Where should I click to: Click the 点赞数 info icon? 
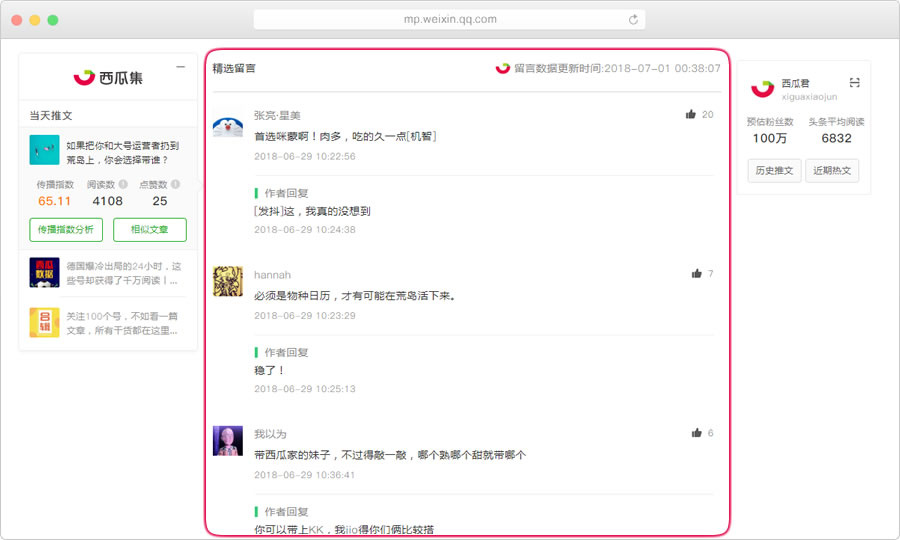175,184
